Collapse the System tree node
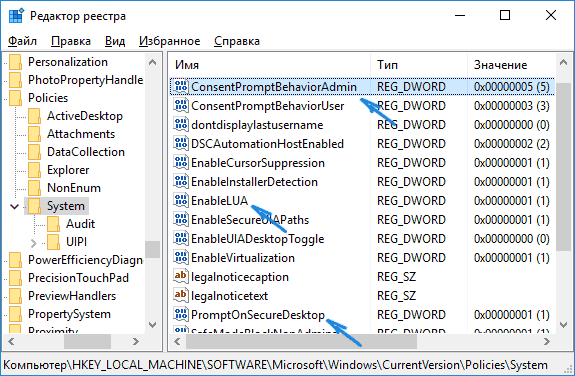 coord(15,207)
